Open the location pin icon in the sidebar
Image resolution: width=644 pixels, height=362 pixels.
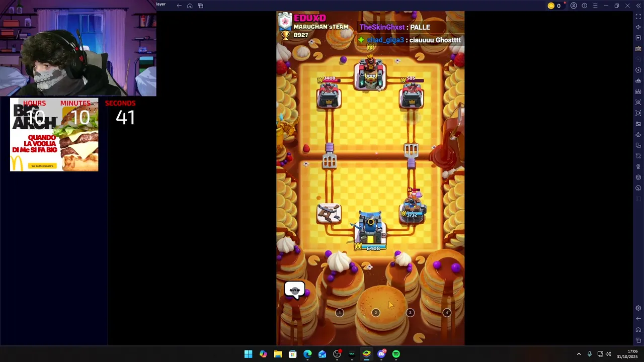coord(638,166)
